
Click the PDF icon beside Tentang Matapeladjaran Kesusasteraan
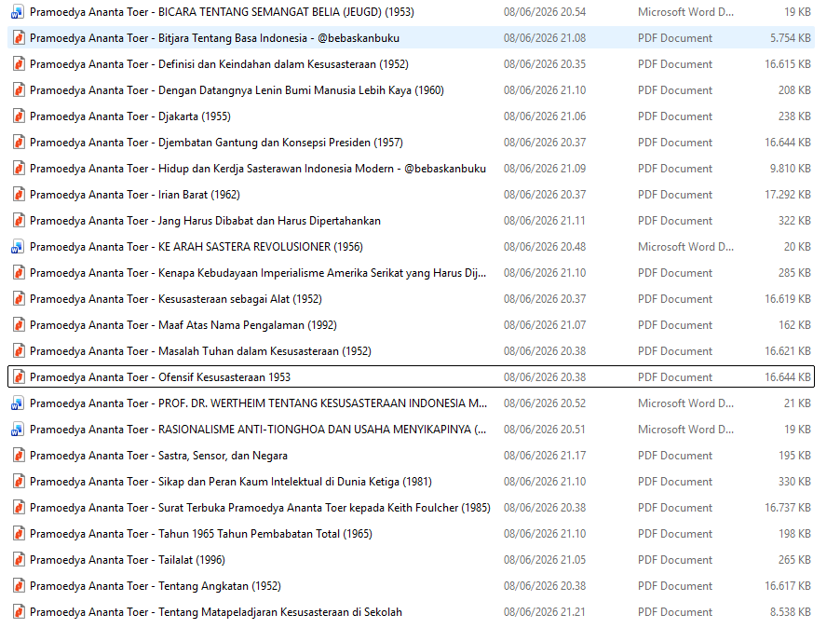click(x=19, y=612)
